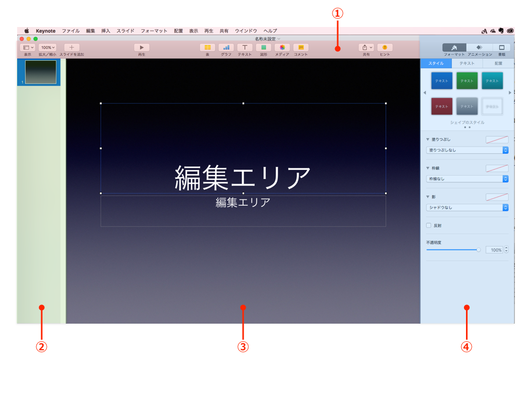Image resolution: width=532 pixels, height=399 pixels.
Task: Open the スライド menu in the menu bar
Action: coord(125,31)
